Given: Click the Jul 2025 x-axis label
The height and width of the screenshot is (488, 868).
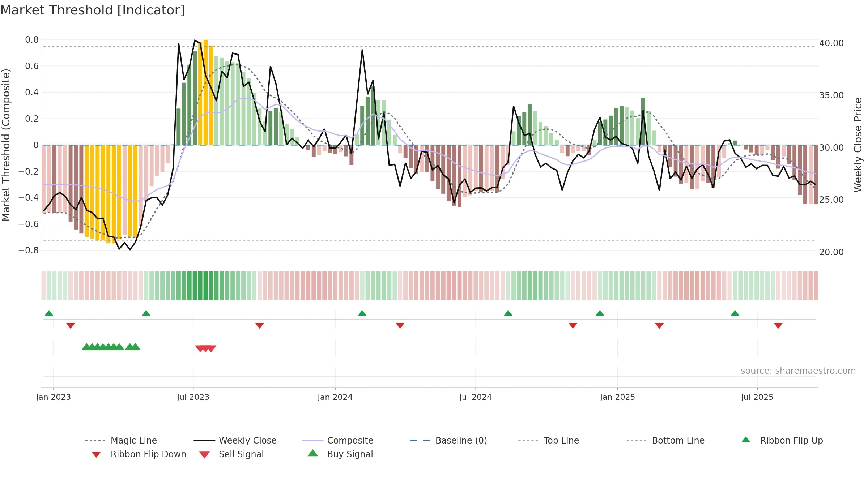Looking at the screenshot, I should pos(757,397).
